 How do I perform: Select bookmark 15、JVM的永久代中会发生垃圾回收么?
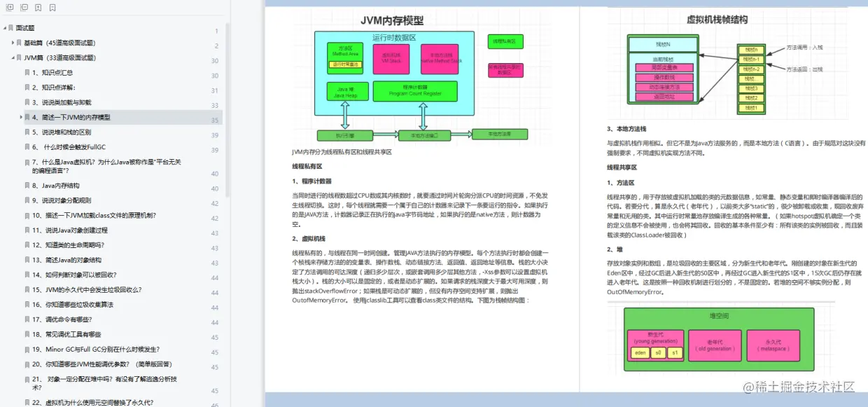coord(87,290)
